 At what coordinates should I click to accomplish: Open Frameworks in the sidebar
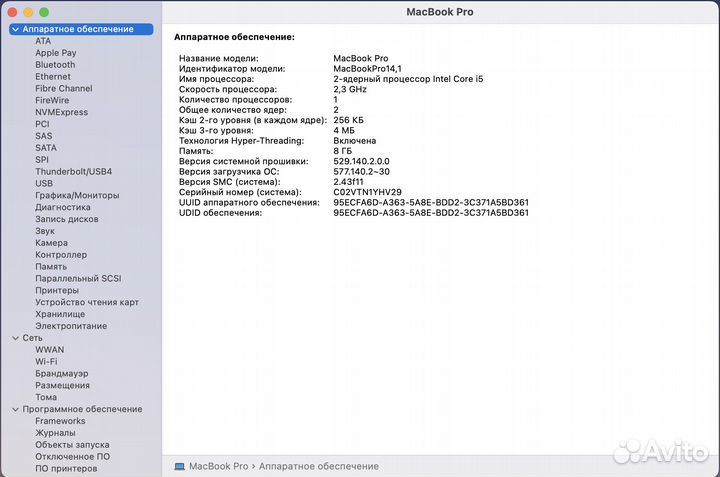tap(60, 421)
